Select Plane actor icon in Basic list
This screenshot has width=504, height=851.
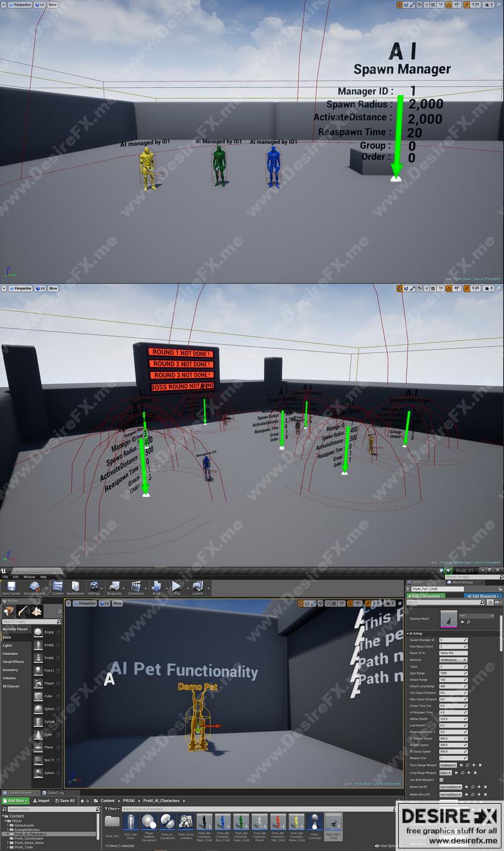pyautogui.click(x=38, y=747)
